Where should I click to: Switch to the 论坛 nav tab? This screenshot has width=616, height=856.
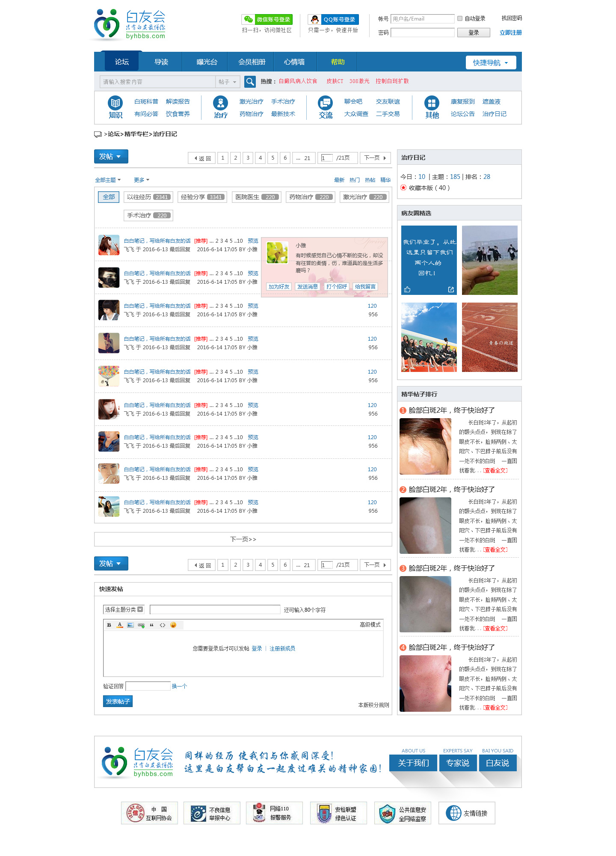point(121,62)
